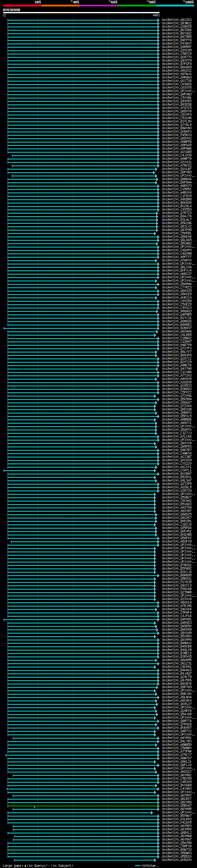Select the UniRef100_A2I3W7 label
The height and width of the screenshot is (868, 197).
click(x=176, y=457)
